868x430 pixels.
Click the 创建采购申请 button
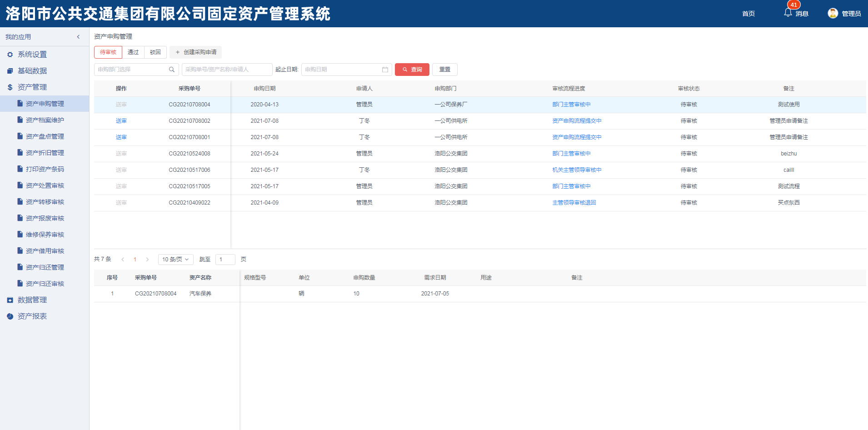(196, 52)
